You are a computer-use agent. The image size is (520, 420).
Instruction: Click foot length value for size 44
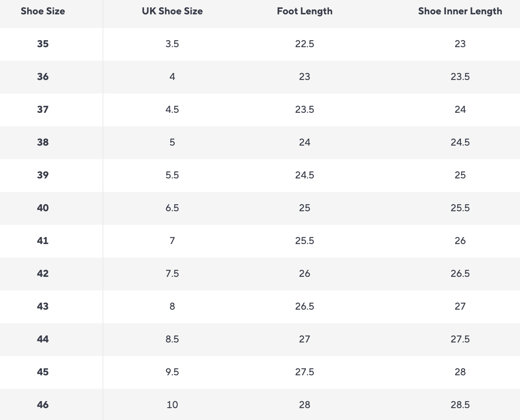[x=305, y=339]
